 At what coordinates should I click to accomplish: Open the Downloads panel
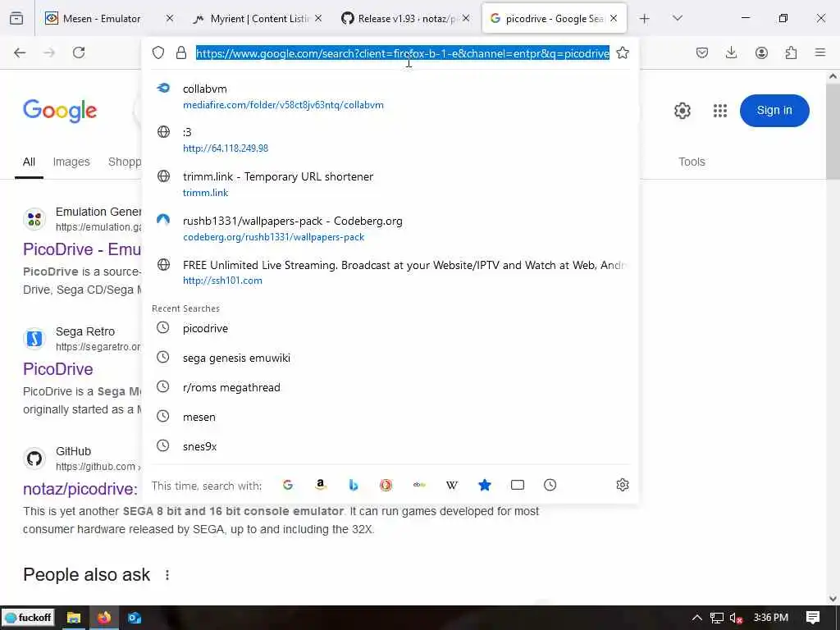(731, 52)
